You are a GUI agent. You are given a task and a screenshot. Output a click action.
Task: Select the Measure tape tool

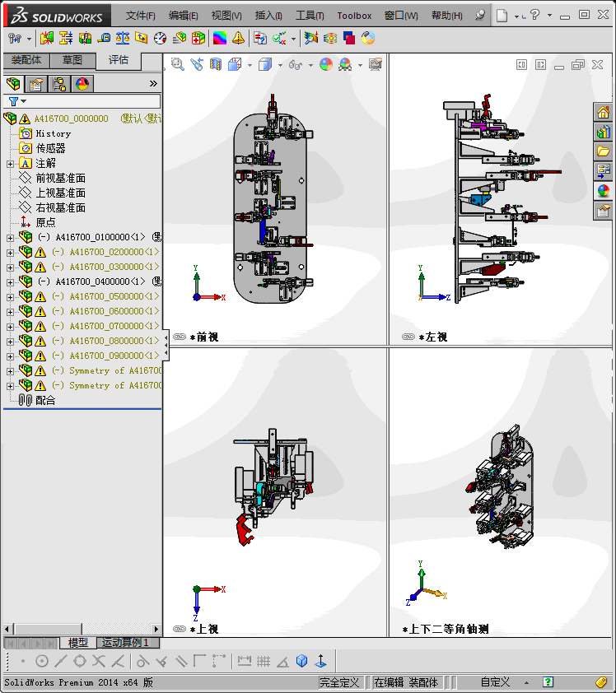[x=104, y=39]
